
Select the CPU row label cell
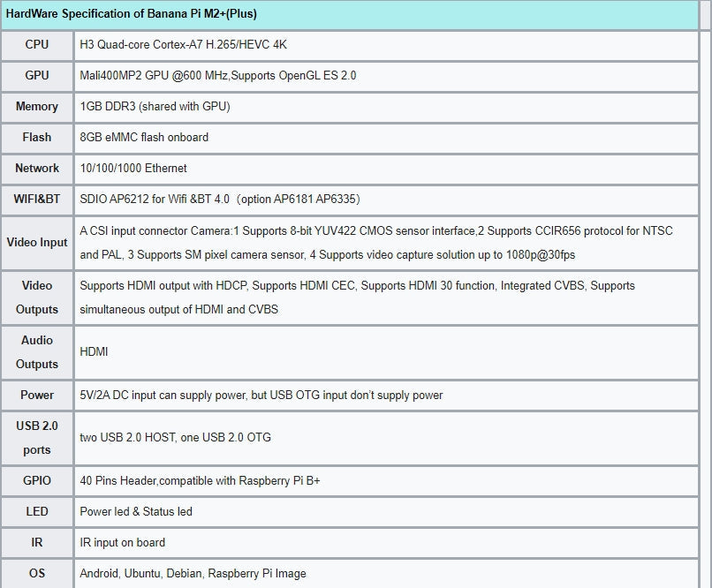pos(37,44)
